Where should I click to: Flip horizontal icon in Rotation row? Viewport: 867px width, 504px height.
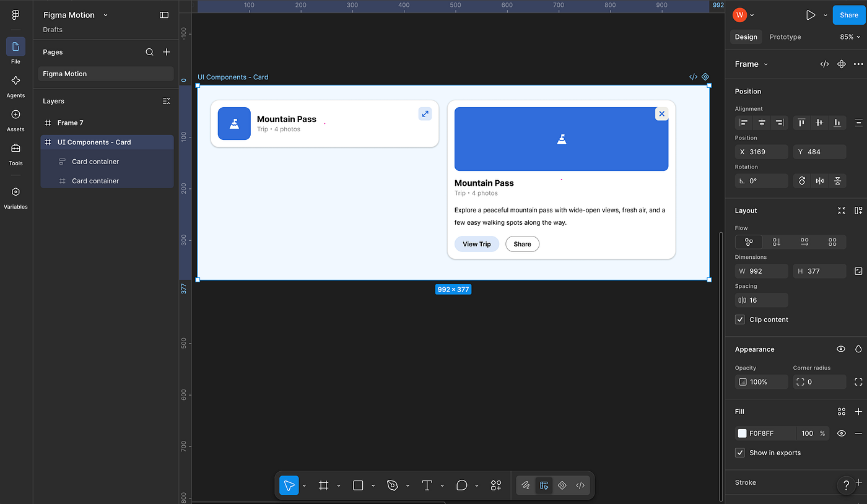pyautogui.click(x=819, y=181)
